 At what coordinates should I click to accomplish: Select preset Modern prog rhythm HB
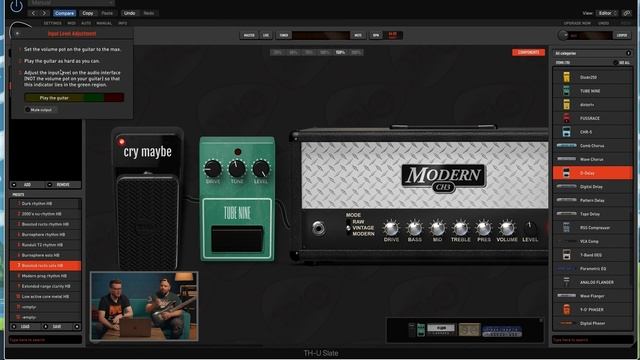pyautogui.click(x=45, y=276)
